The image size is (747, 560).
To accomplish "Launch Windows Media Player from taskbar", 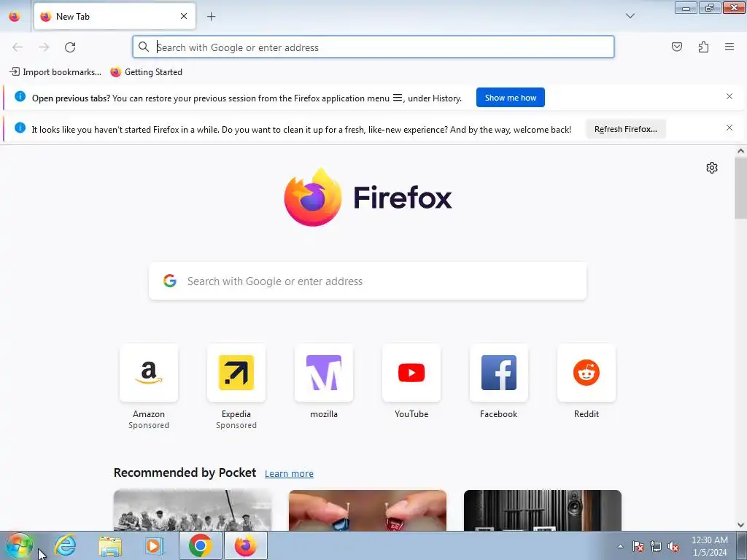I will (x=155, y=545).
